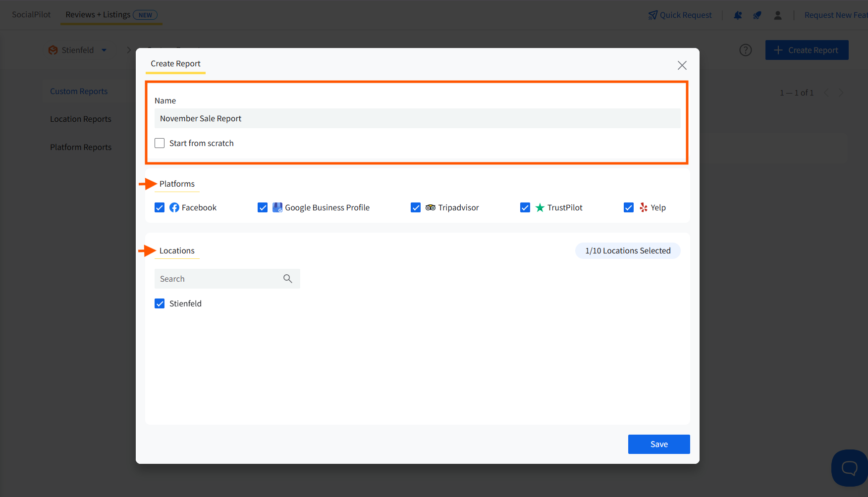Select Location Reports in sidebar
This screenshot has width=868, height=497.
click(81, 119)
